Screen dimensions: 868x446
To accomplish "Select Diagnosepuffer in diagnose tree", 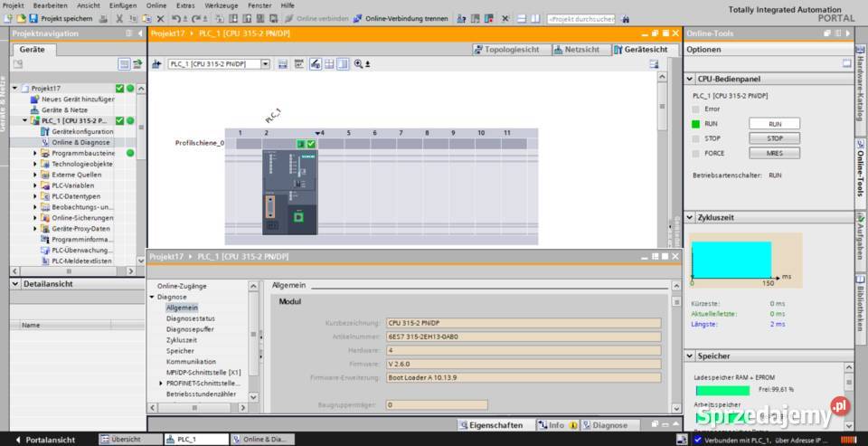I will pyautogui.click(x=190, y=329).
